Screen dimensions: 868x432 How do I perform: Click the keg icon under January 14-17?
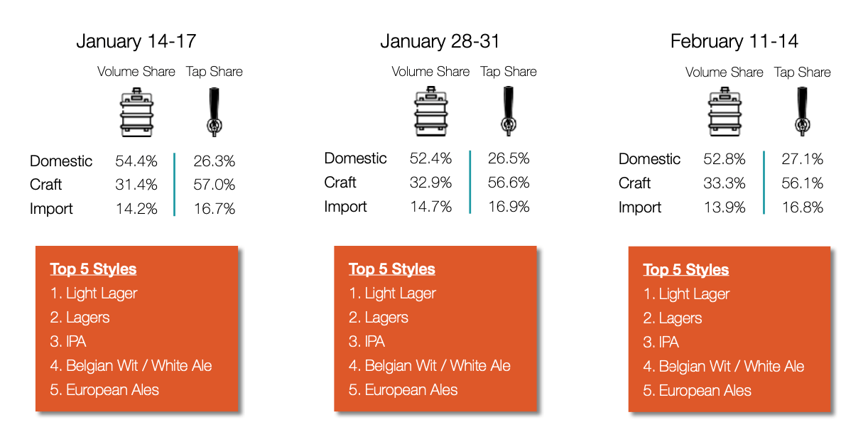coord(136,112)
